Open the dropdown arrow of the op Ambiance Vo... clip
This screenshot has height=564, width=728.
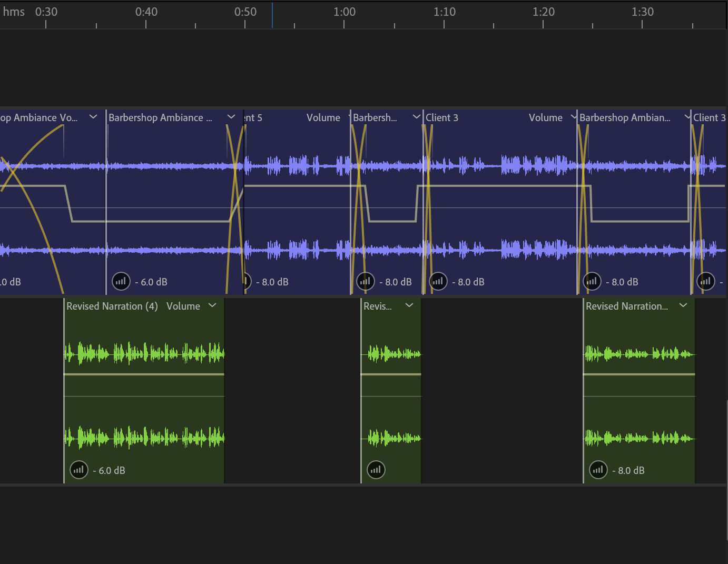click(93, 117)
